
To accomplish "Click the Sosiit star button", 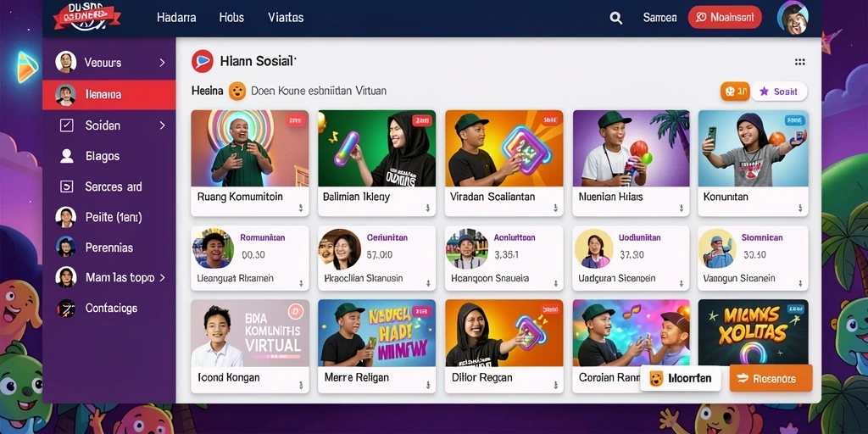I will tap(779, 92).
